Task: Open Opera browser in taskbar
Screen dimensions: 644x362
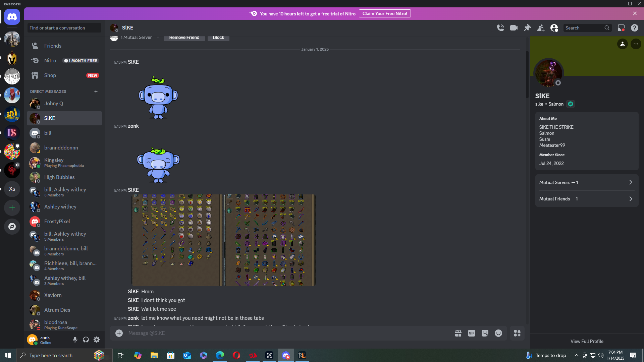Action: (x=236, y=355)
